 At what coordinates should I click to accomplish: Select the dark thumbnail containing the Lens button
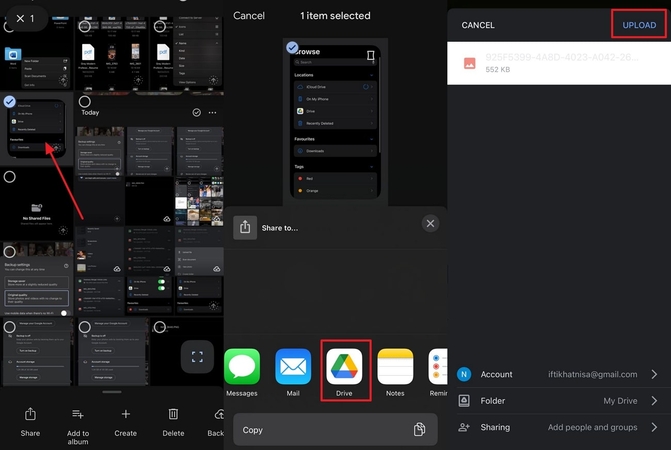tap(160, 327)
